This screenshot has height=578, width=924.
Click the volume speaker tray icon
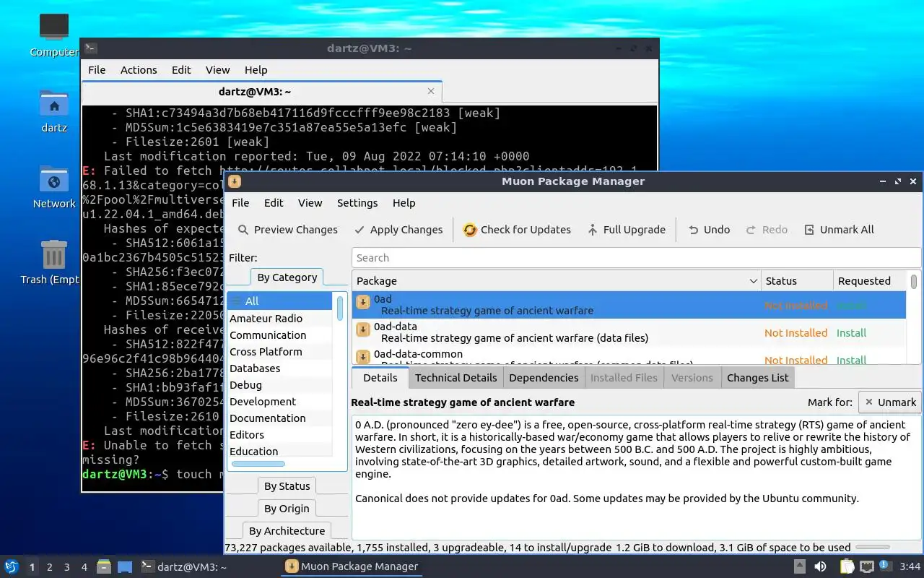(820, 567)
